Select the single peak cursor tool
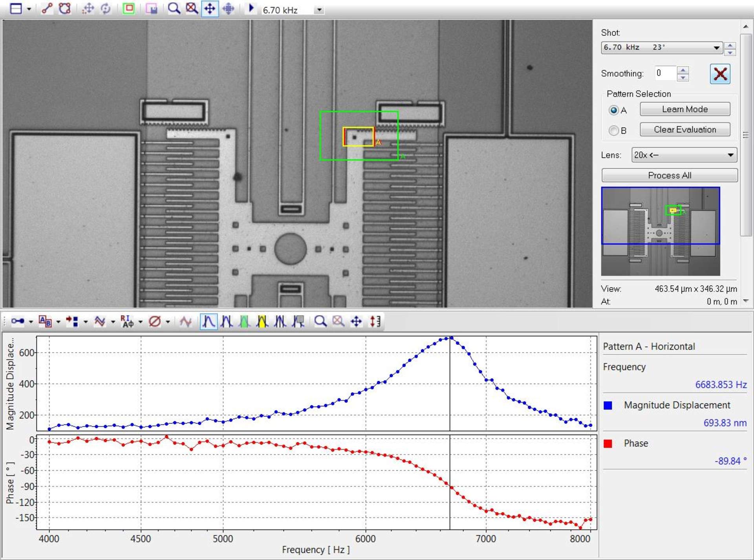754x560 pixels. [x=209, y=322]
